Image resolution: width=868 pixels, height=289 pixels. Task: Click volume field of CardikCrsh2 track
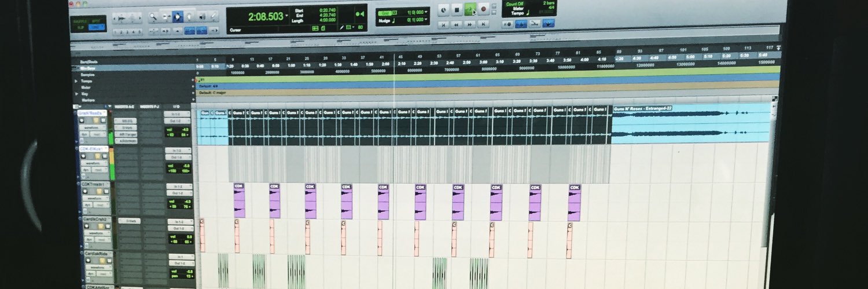coord(181,236)
